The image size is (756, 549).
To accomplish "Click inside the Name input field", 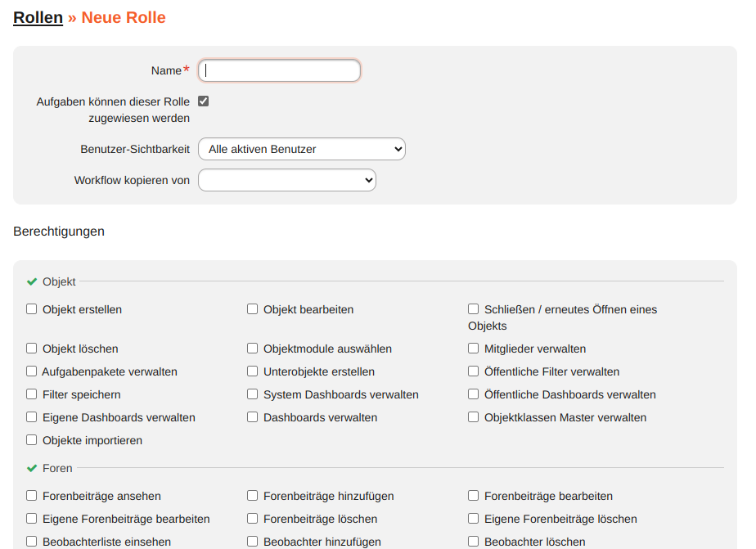I will coord(278,70).
